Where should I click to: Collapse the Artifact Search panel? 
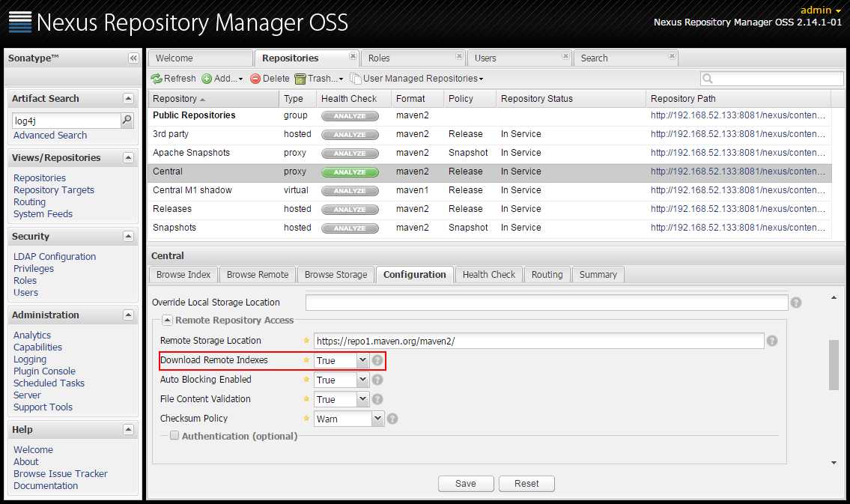[x=128, y=98]
